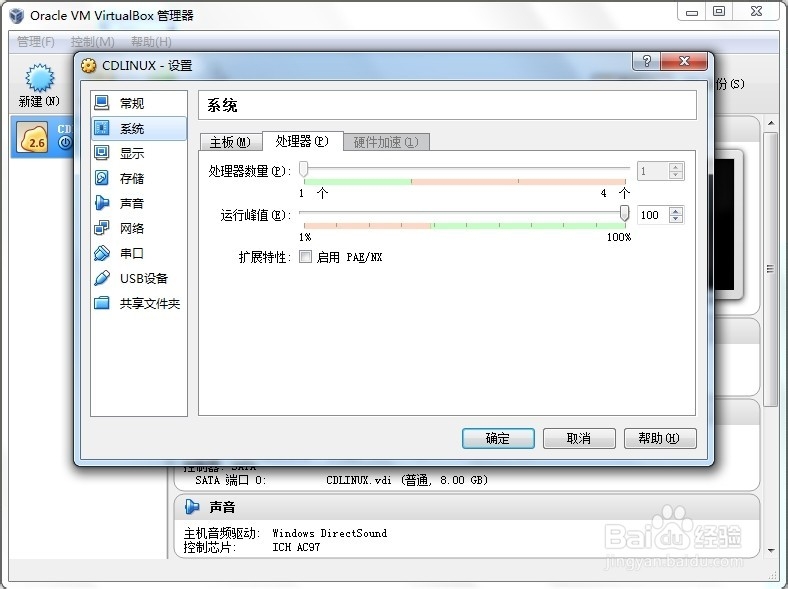Click the CDLINUX.vdi storage entry text
The width and height of the screenshot is (788, 589).
(x=407, y=480)
